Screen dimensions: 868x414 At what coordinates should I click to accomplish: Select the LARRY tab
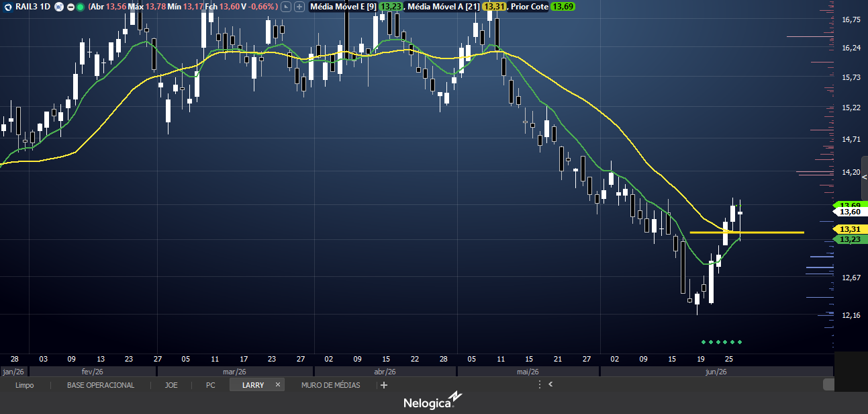pyautogui.click(x=252, y=385)
